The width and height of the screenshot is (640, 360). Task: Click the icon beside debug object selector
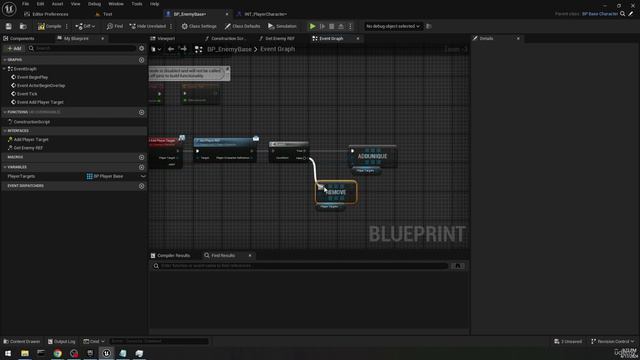click(429, 26)
